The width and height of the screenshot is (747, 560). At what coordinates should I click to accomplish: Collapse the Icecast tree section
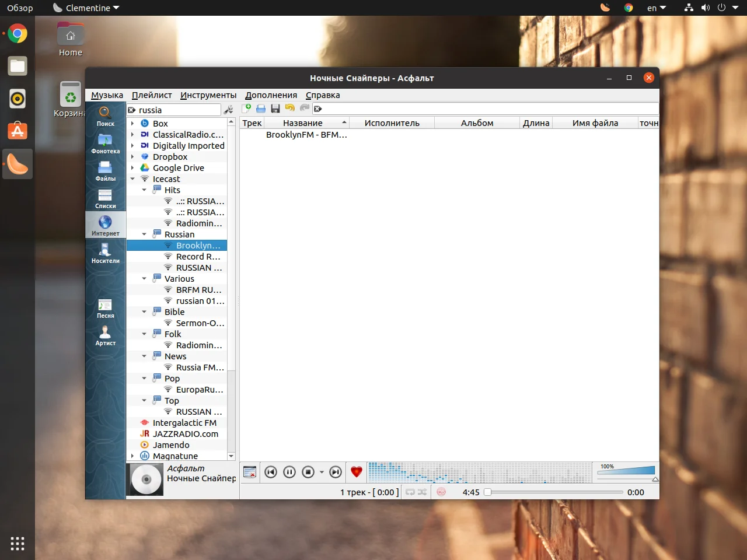(132, 178)
